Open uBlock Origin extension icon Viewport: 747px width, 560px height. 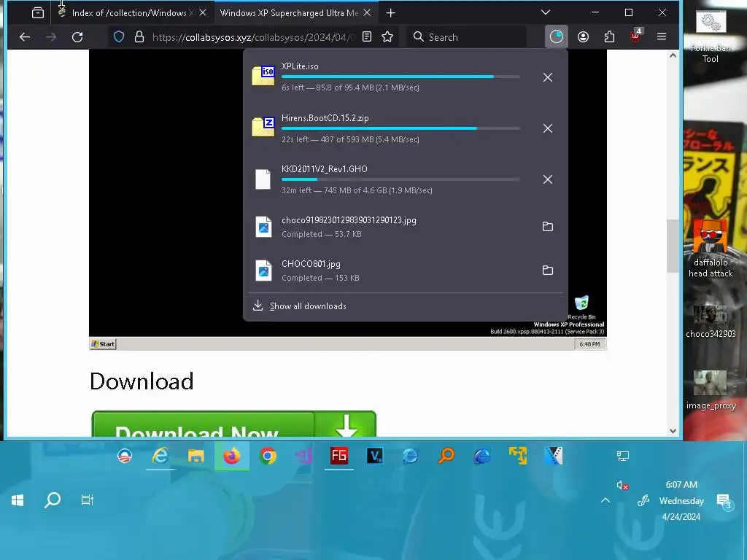636,36
